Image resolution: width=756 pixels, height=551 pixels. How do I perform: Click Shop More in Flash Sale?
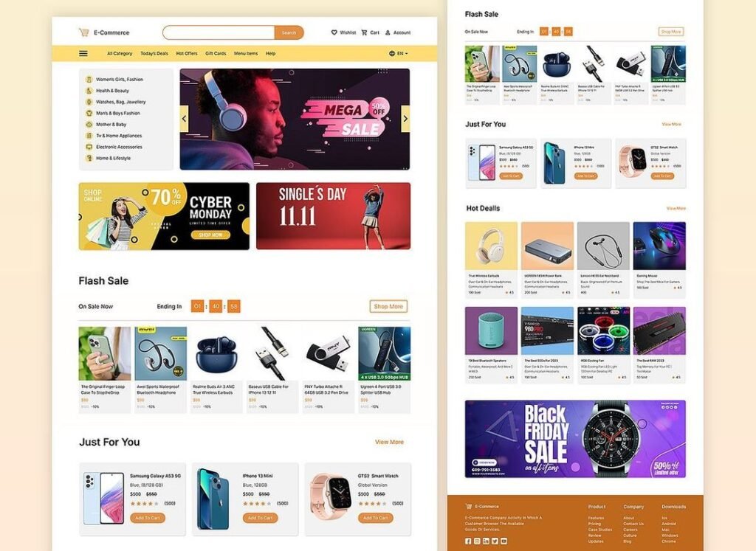(x=388, y=306)
